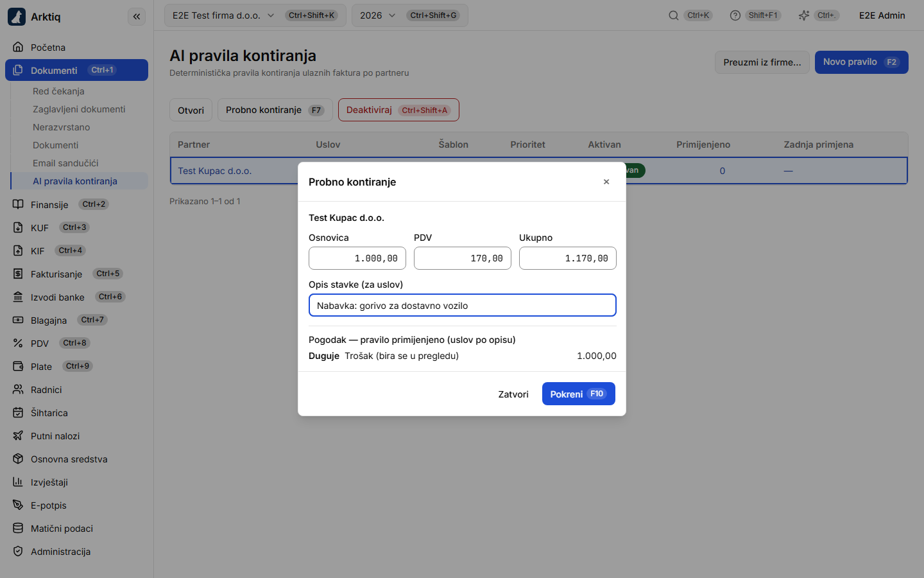The width and height of the screenshot is (924, 578).
Task: Open global search magnifier icon
Action: click(x=673, y=15)
